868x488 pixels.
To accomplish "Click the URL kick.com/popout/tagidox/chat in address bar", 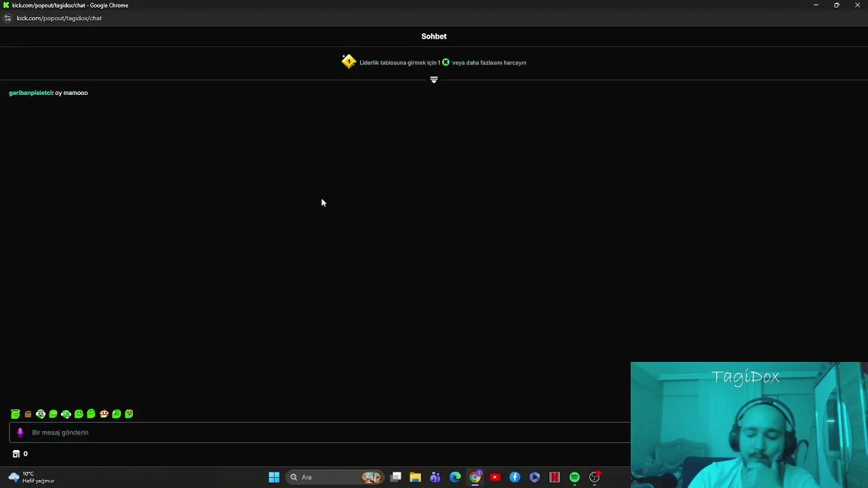I will click(x=59, y=18).
